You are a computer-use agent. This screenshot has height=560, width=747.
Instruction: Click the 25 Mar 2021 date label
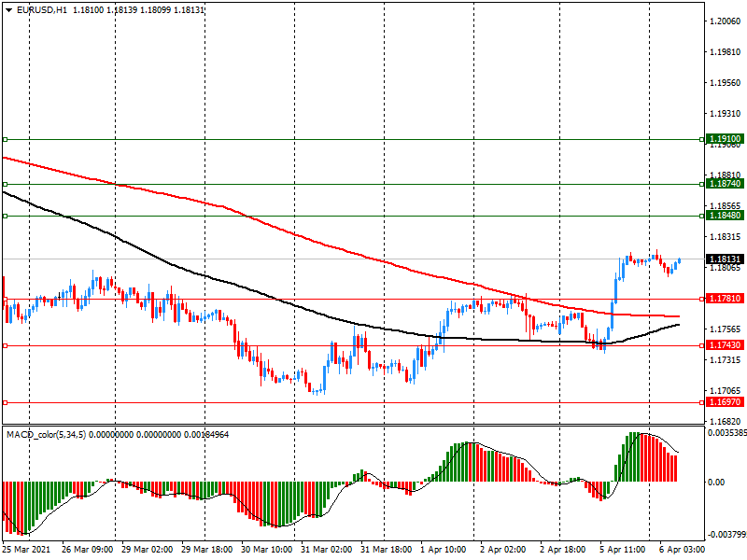[28, 551]
